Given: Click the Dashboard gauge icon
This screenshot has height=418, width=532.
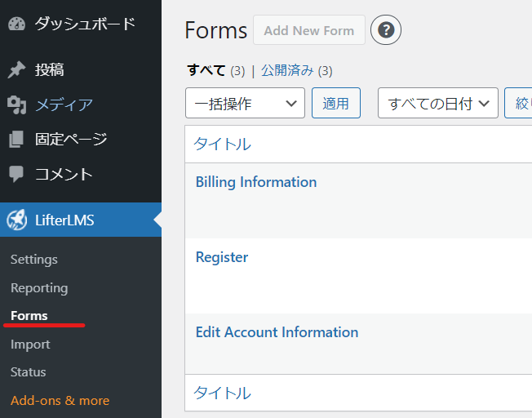Looking at the screenshot, I should pyautogui.click(x=16, y=24).
